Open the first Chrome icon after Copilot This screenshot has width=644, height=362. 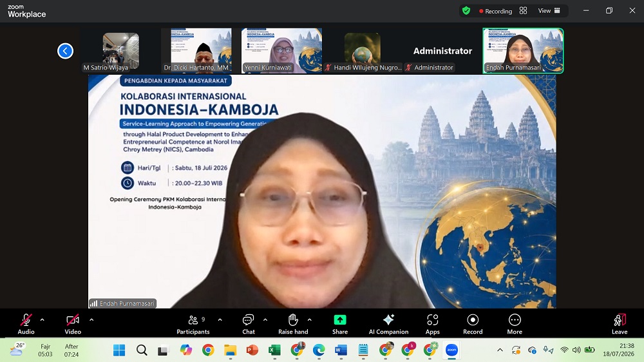point(208,350)
